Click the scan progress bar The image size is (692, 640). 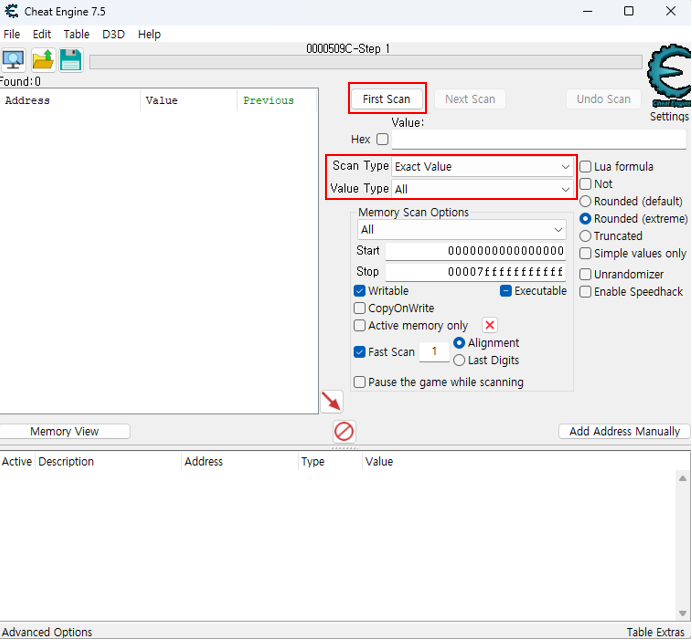pyautogui.click(x=366, y=62)
